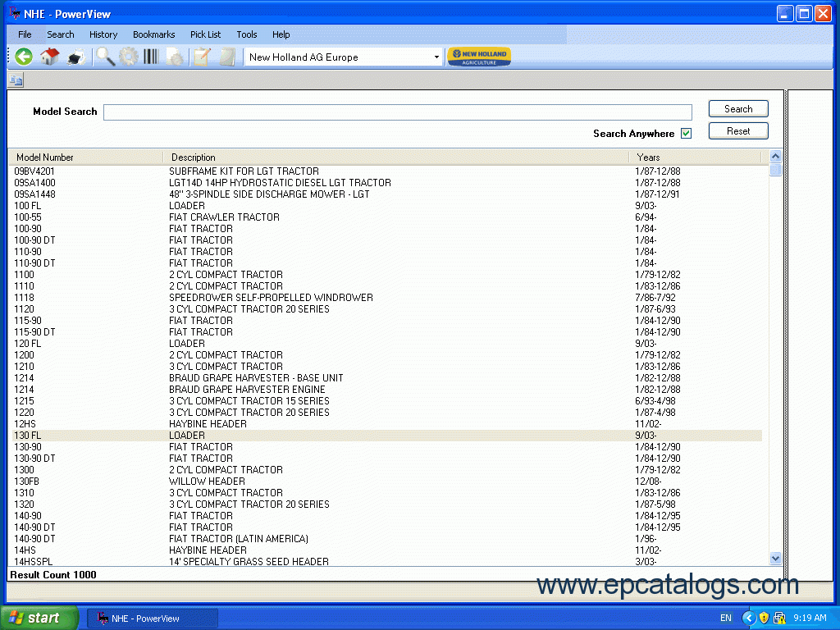Click the gray notepad icon
This screenshot has width=840, height=630.
click(228, 57)
